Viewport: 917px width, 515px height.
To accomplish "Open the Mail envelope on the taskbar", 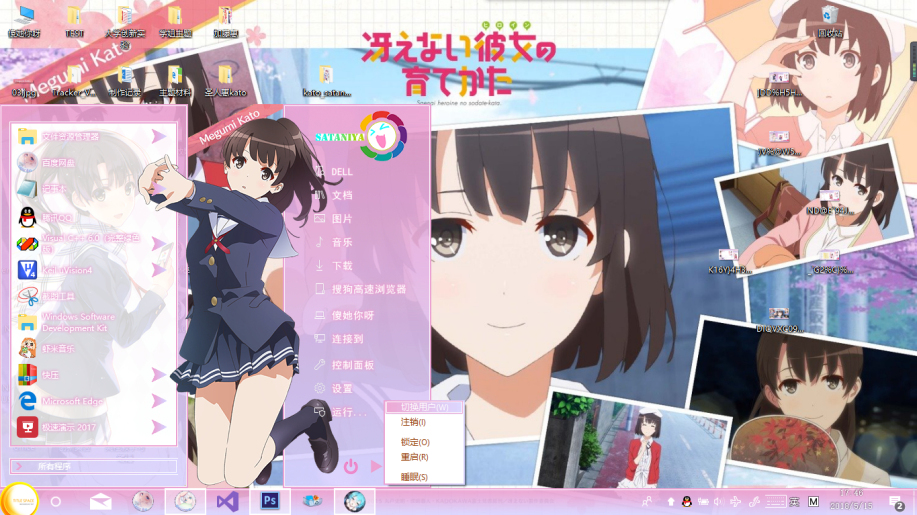I will 101,502.
